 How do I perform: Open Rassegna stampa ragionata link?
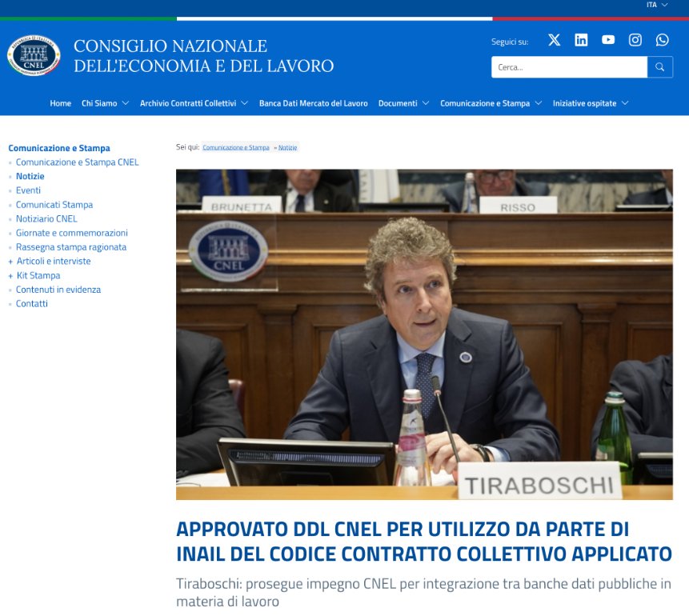(x=70, y=247)
